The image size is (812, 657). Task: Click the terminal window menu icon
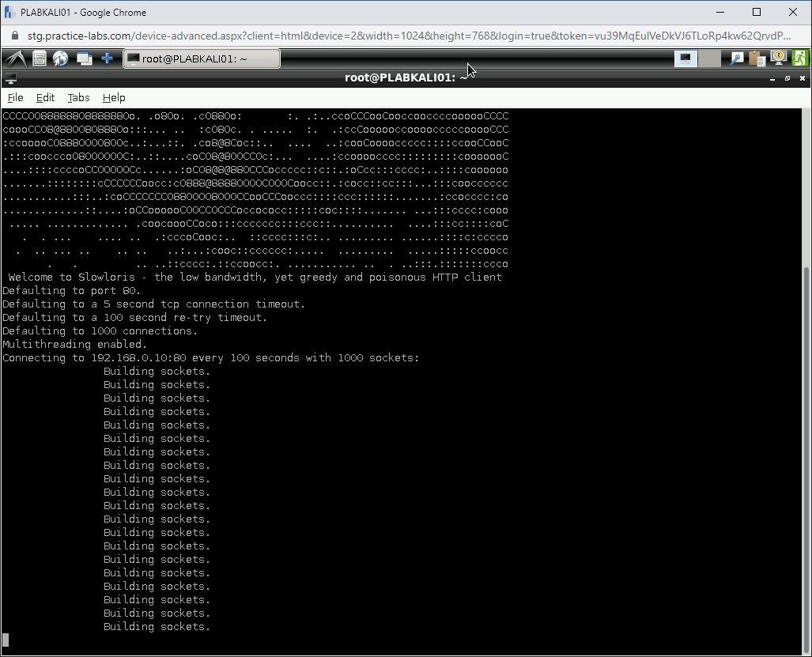10,77
